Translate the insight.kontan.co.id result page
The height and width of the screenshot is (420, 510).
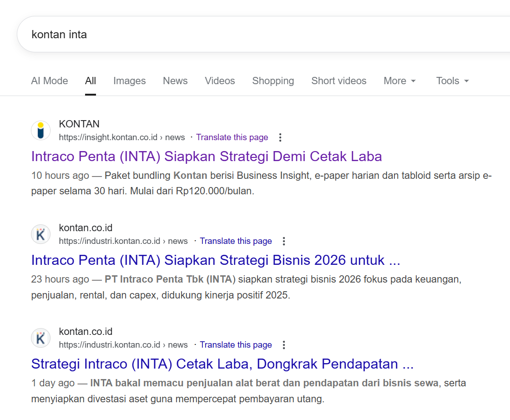[x=232, y=137]
